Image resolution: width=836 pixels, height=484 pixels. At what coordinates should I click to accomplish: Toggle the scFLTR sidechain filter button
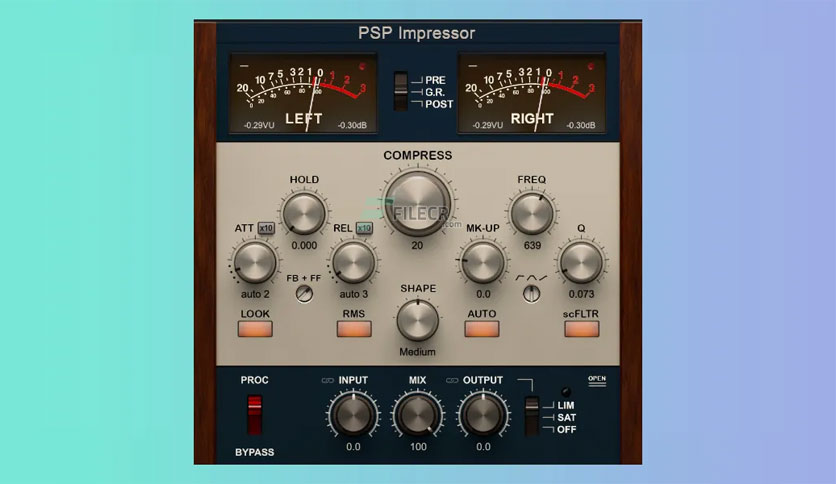tap(582, 329)
